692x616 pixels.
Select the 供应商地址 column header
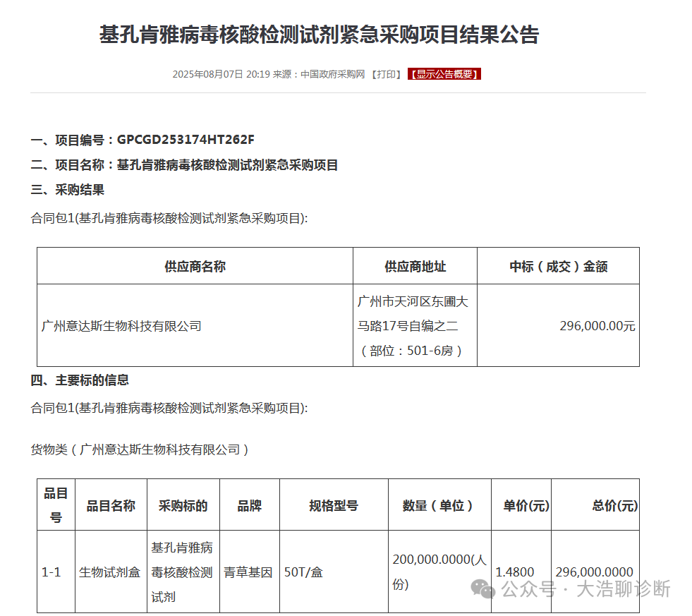(415, 266)
